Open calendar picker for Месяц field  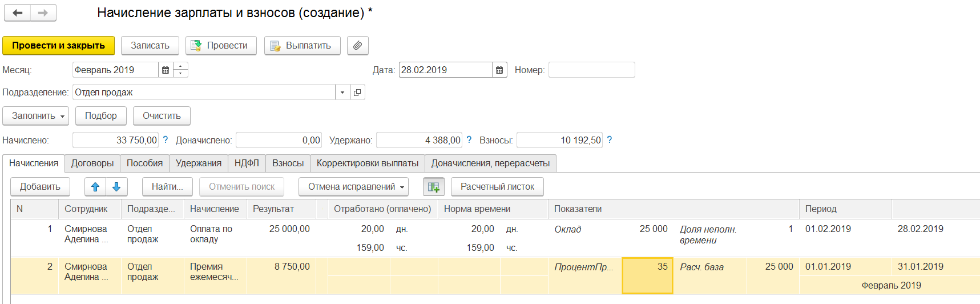166,70
